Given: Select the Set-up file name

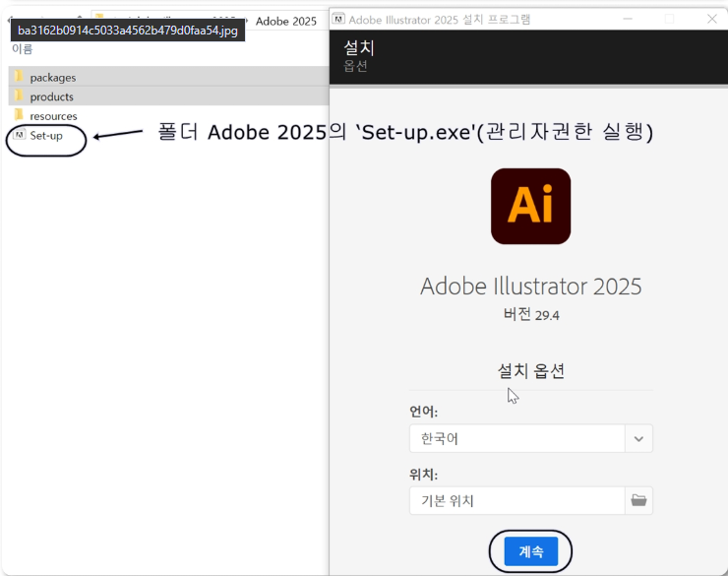Looking at the screenshot, I should click(x=46, y=135).
